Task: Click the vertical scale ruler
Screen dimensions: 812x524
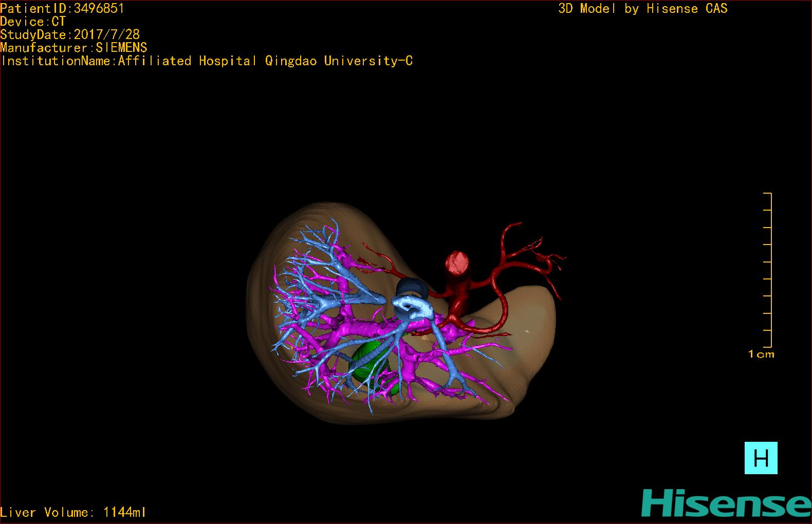Action: 768,270
